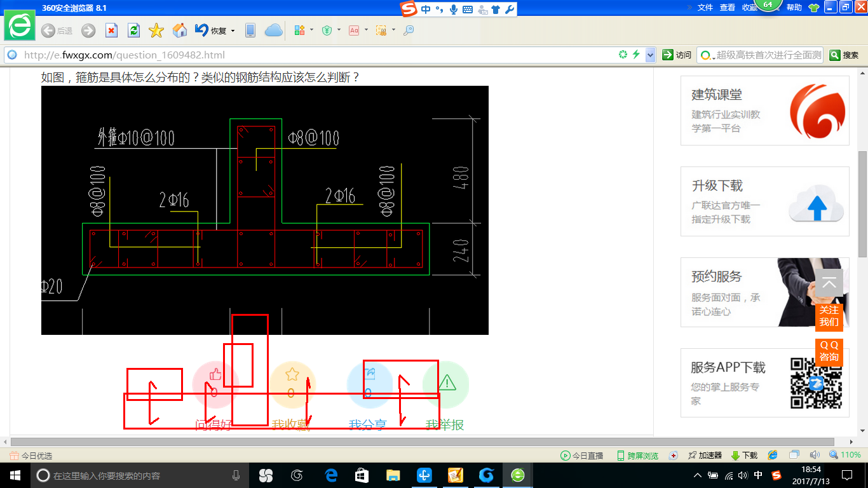Open the extensions grid icon
The height and width of the screenshot is (488, 868).
(x=300, y=30)
